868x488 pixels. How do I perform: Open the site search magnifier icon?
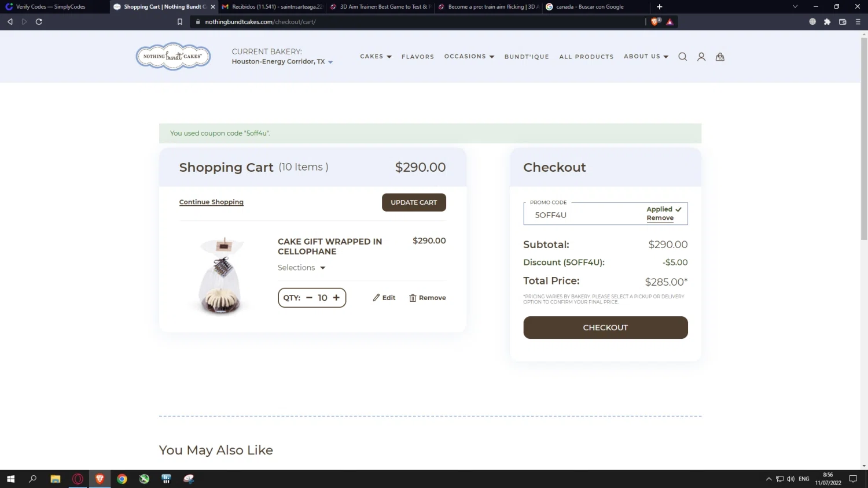click(x=683, y=57)
